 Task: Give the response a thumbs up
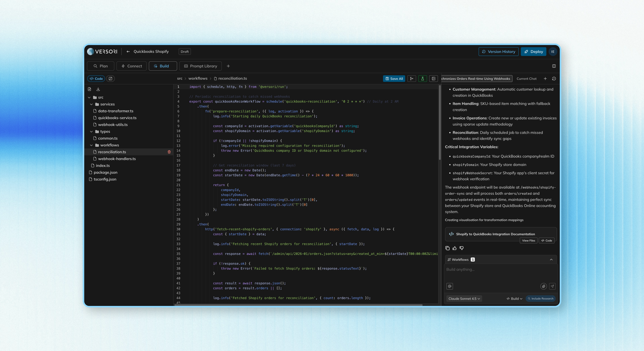pos(454,248)
